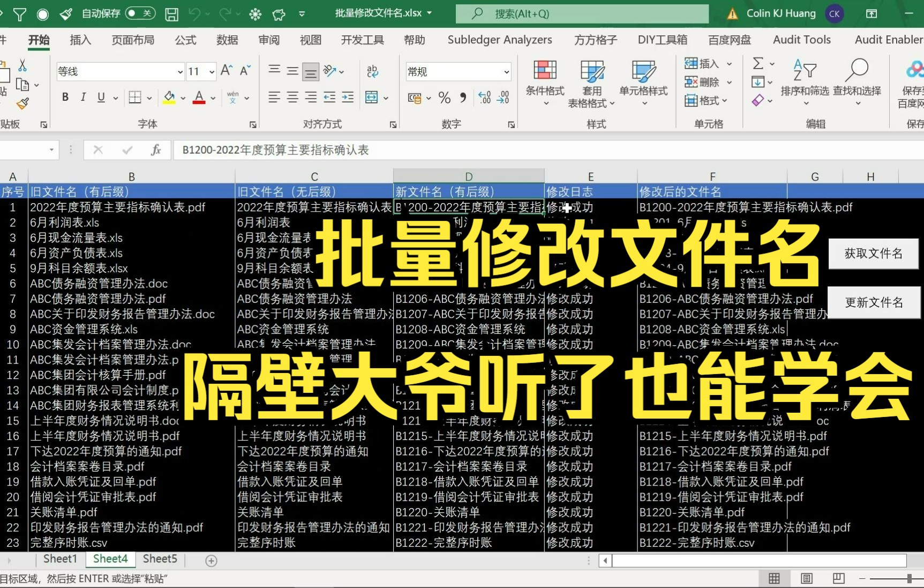
Task: Open the Data ribbon tab
Action: point(227,40)
